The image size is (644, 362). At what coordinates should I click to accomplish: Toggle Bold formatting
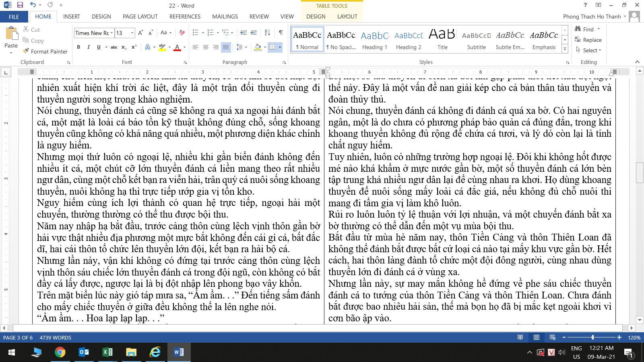coord(78,47)
